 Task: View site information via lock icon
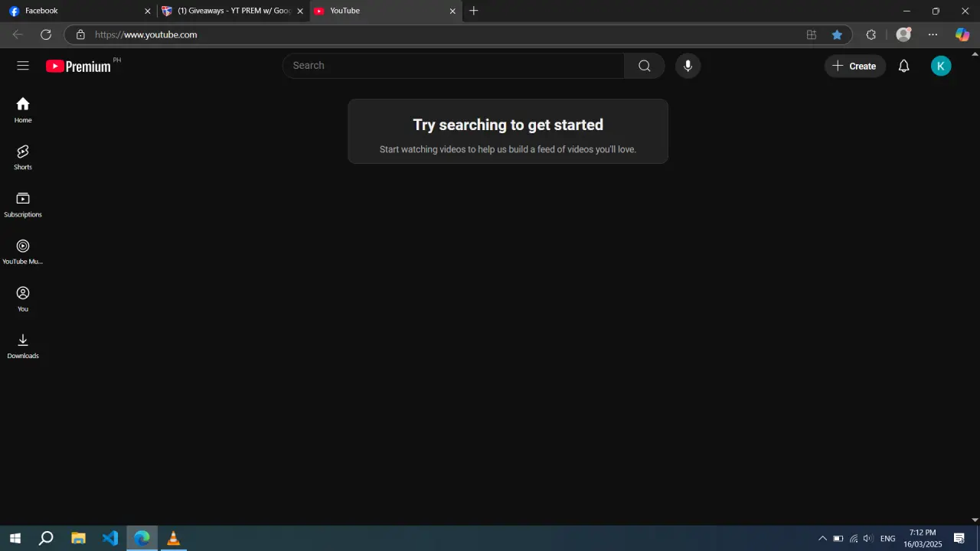pyautogui.click(x=80, y=34)
